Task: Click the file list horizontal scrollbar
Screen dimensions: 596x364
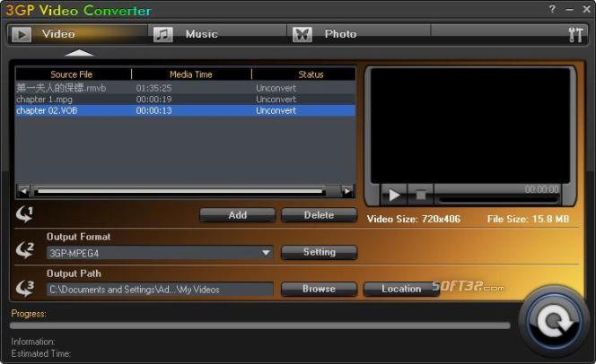Action: pyautogui.click(x=180, y=191)
